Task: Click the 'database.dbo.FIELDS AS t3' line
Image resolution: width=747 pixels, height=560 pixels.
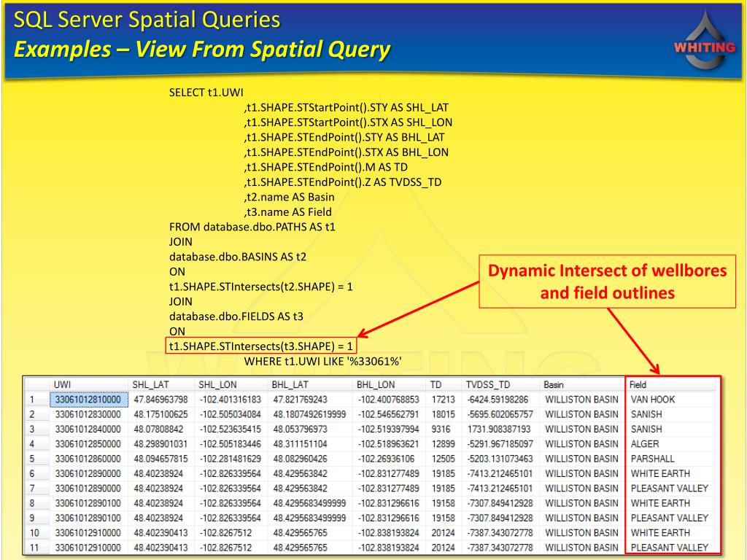Action: click(x=236, y=316)
